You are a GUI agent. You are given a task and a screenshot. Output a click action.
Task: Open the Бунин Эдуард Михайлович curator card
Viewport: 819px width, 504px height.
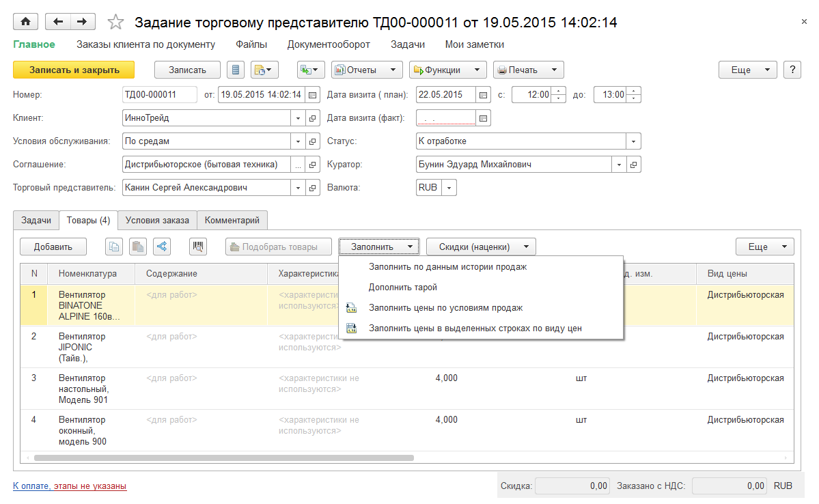pyautogui.click(x=634, y=165)
